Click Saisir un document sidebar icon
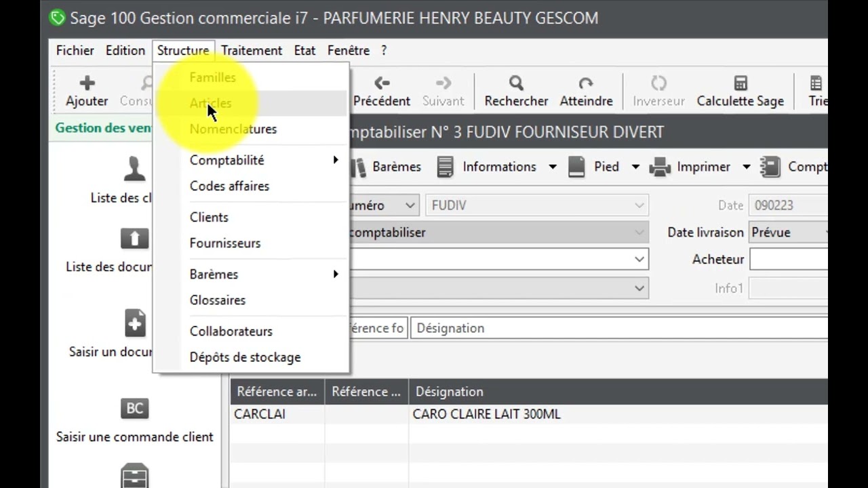This screenshot has height=488, width=868. tap(135, 323)
